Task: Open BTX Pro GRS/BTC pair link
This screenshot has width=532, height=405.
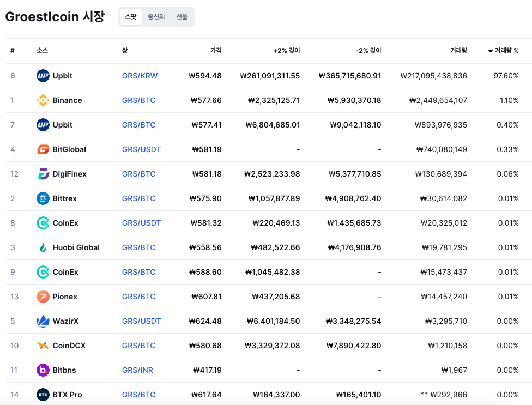Action: 139,395
